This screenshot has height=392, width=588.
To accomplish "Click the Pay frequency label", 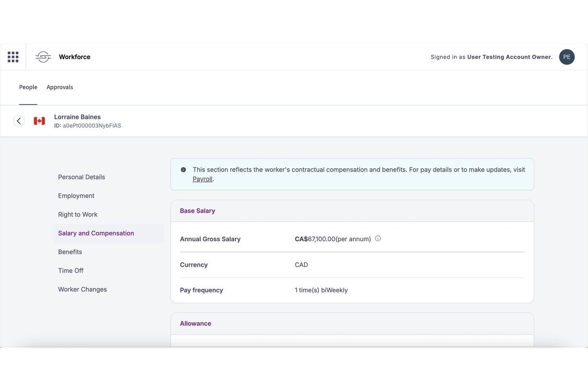I will click(201, 290).
